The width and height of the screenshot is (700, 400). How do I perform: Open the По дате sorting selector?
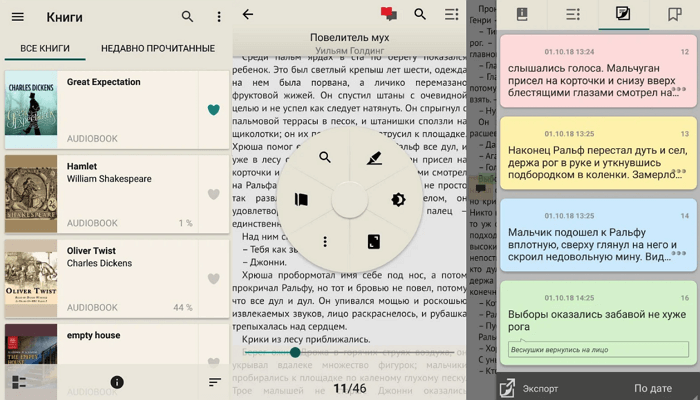[653, 387]
